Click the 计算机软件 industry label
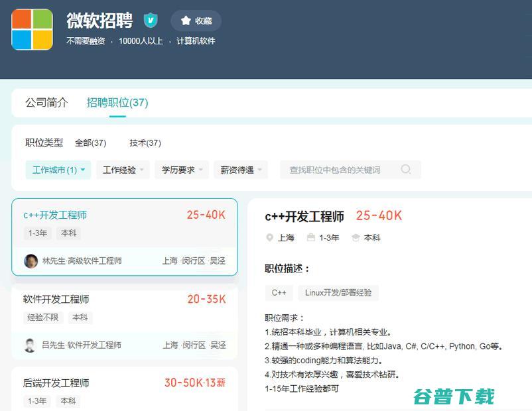The image size is (532, 411). coord(196,41)
